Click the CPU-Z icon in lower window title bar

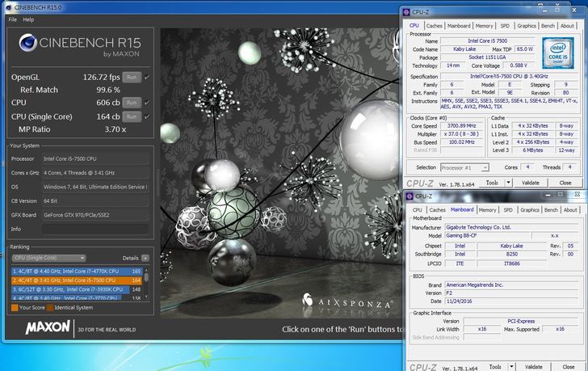pyautogui.click(x=411, y=196)
